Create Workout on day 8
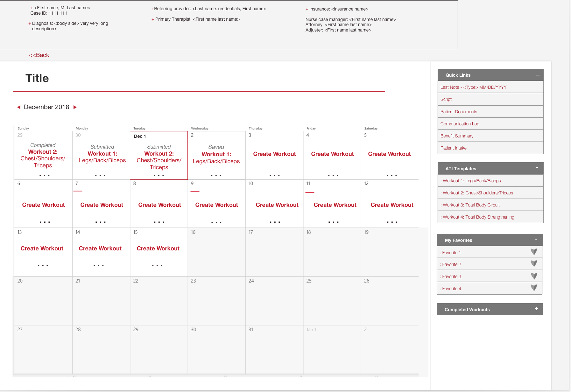The width and height of the screenshot is (571, 392). (x=159, y=205)
